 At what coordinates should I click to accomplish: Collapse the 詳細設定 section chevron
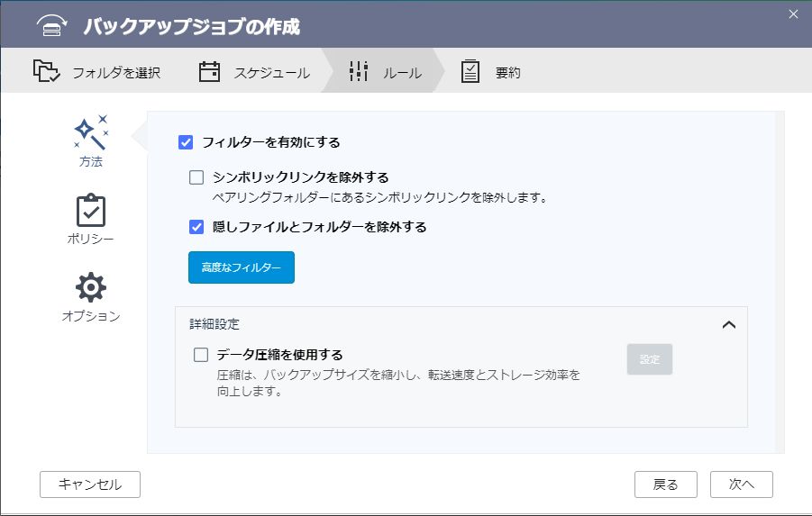click(x=728, y=325)
